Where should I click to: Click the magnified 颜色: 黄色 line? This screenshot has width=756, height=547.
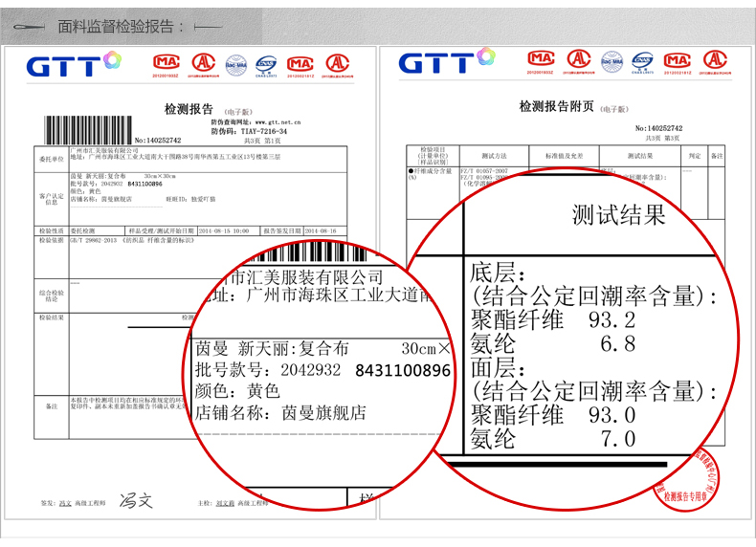(x=237, y=391)
